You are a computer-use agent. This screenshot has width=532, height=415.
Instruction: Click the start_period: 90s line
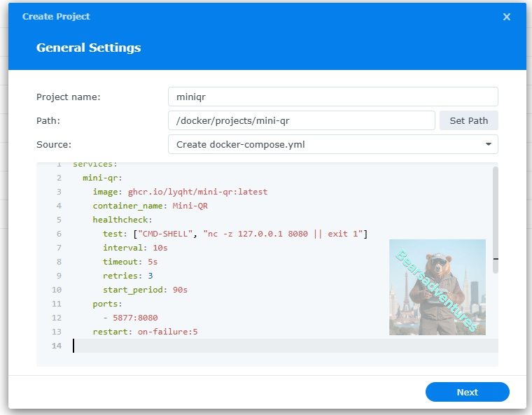(x=145, y=290)
